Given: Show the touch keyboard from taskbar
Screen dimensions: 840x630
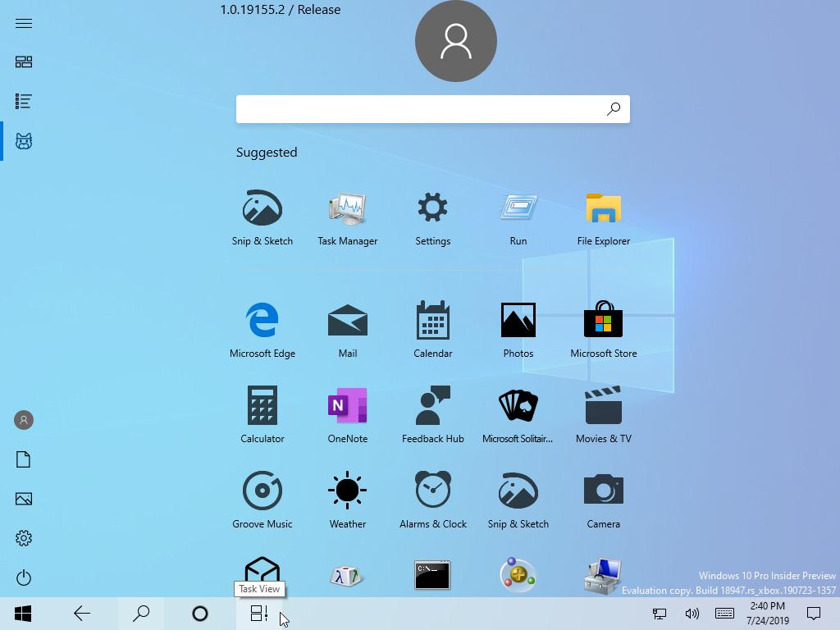Looking at the screenshot, I should (724, 613).
